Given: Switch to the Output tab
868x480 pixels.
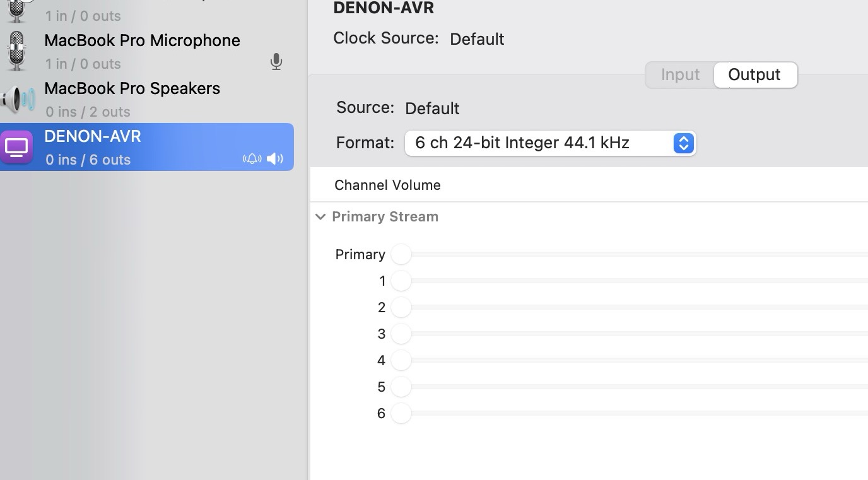Looking at the screenshot, I should click(x=754, y=74).
